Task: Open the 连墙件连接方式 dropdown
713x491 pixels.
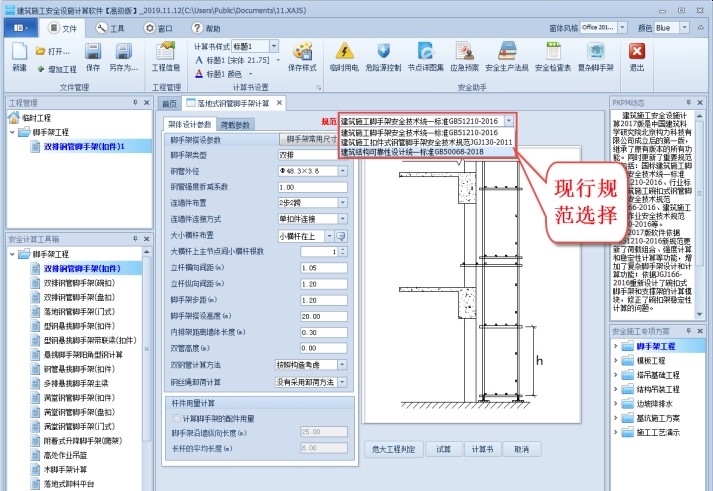Action: click(x=342, y=219)
